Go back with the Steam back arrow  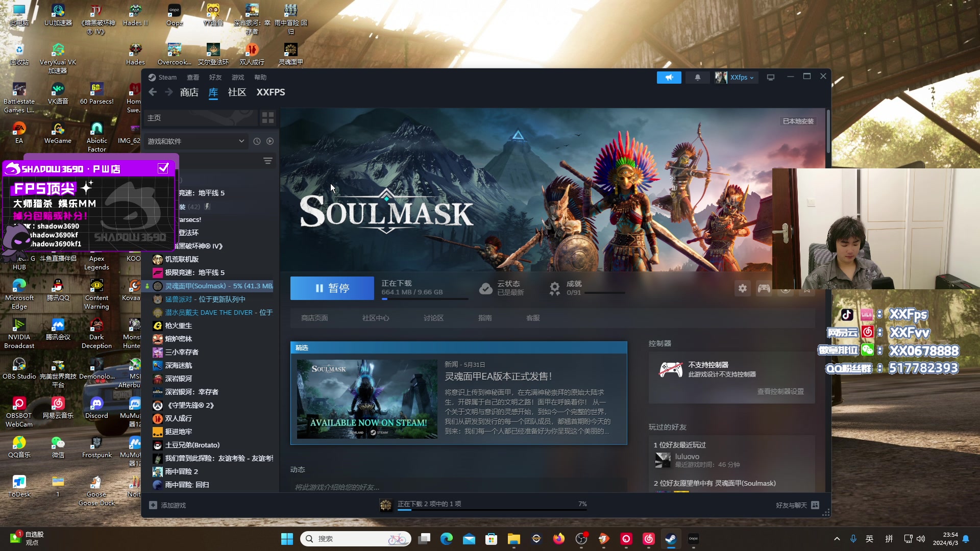click(153, 92)
